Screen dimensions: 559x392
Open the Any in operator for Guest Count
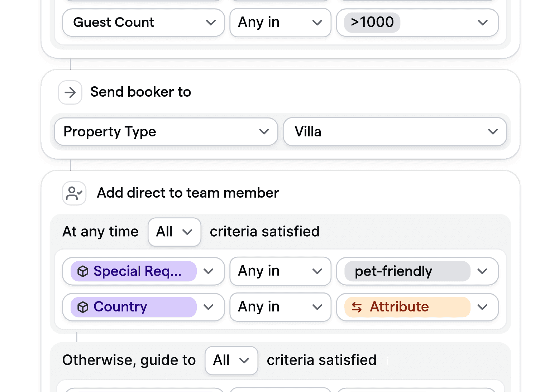(280, 23)
